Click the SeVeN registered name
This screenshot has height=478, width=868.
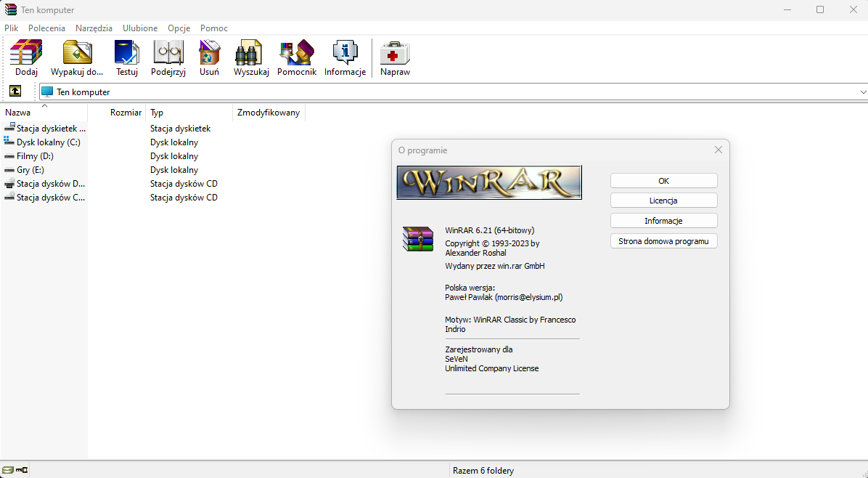pyautogui.click(x=456, y=359)
